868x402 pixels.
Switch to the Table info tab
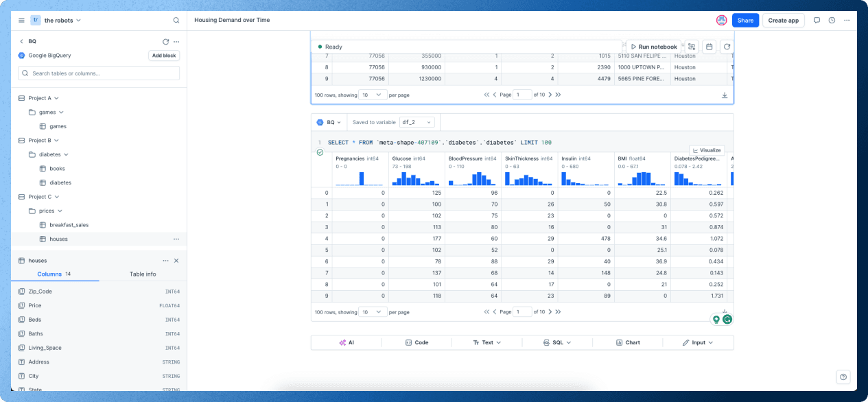143,274
